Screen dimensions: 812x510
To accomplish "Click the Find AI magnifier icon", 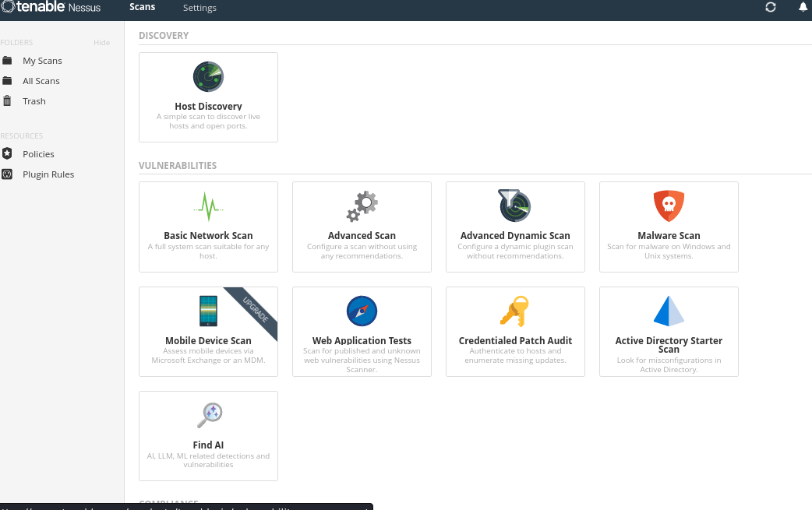I will (x=209, y=415).
